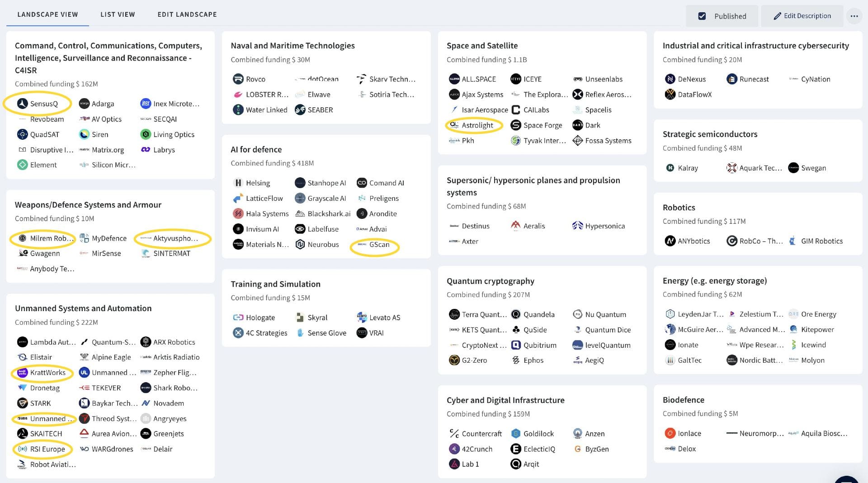Screen dimensions: 868x483
Task: Go to the Edit Landscape tab
Action: [x=187, y=14]
